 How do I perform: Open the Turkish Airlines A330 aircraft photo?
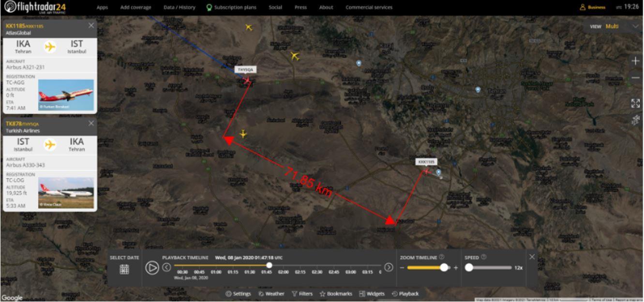point(66,193)
